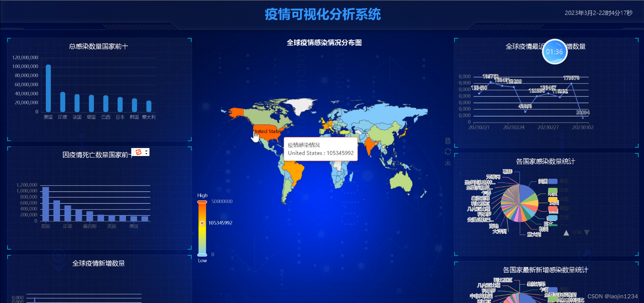Viewport: 644px width, 303px height.
Task: Click the 印度 bar in deaths chart
Action: [x=68, y=213]
